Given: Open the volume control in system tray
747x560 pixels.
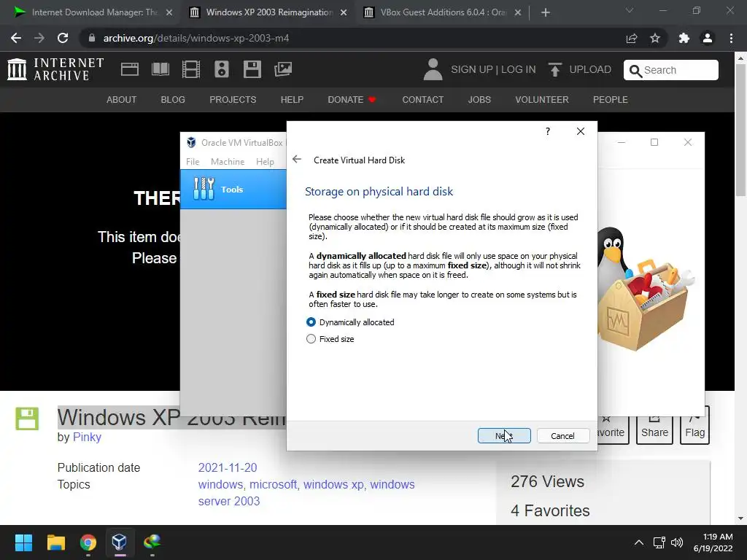Looking at the screenshot, I should coord(676,542).
